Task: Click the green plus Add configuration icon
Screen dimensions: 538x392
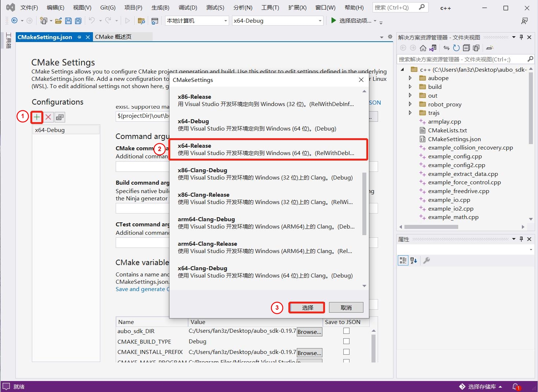Action: point(37,117)
